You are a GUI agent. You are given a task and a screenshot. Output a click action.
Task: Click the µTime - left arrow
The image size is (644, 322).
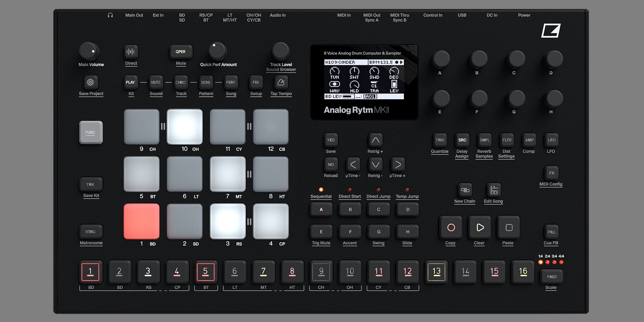[353, 164]
